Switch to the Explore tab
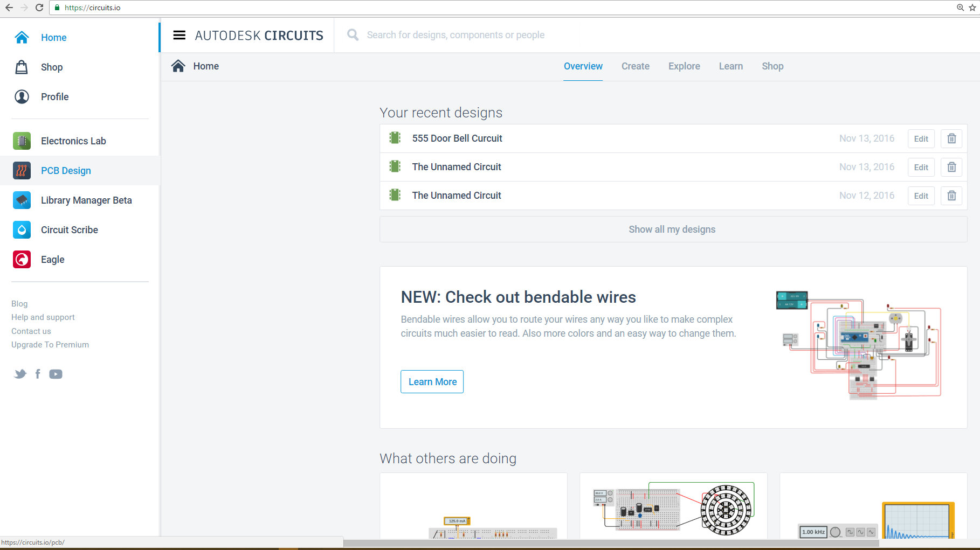 pyautogui.click(x=684, y=66)
